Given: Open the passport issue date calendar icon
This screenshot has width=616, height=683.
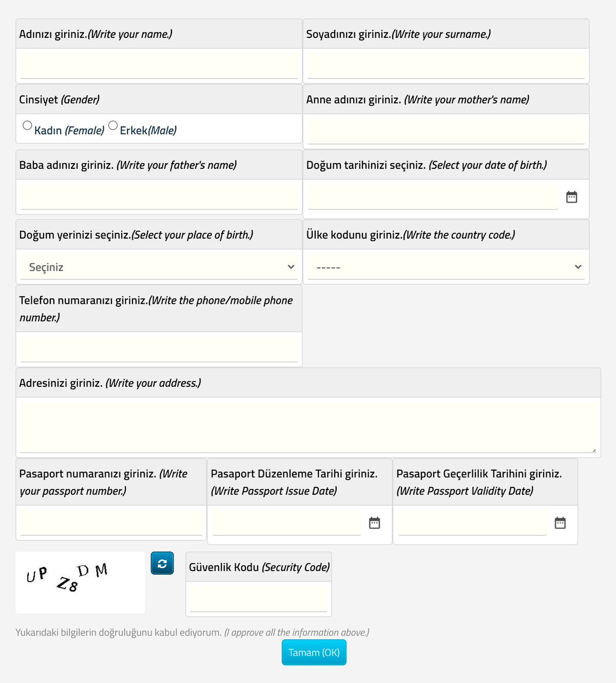Looking at the screenshot, I should [375, 523].
